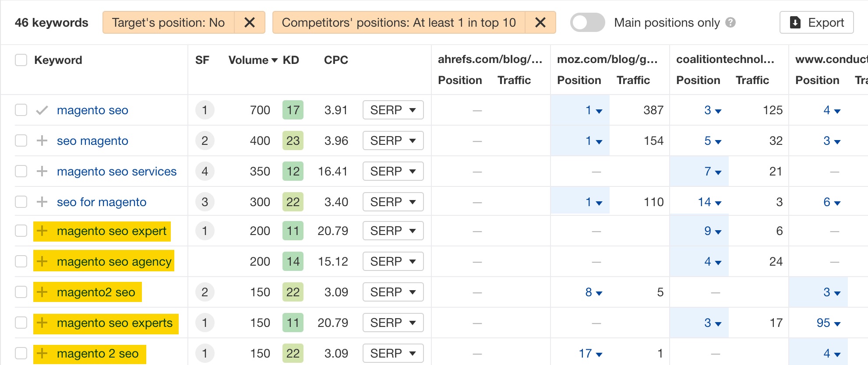The width and height of the screenshot is (868, 365).
Task: Dismiss the "Competitors' positions" filter
Action: 540,22
